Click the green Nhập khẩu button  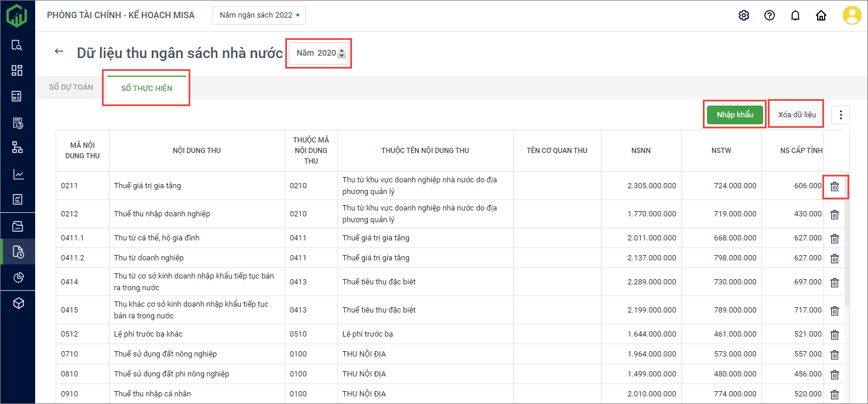click(x=734, y=115)
